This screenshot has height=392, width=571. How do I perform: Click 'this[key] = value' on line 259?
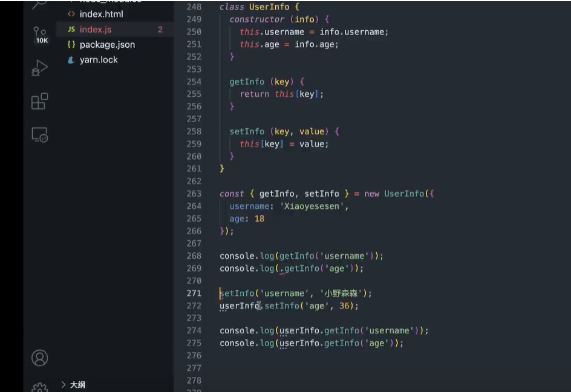[x=282, y=144]
